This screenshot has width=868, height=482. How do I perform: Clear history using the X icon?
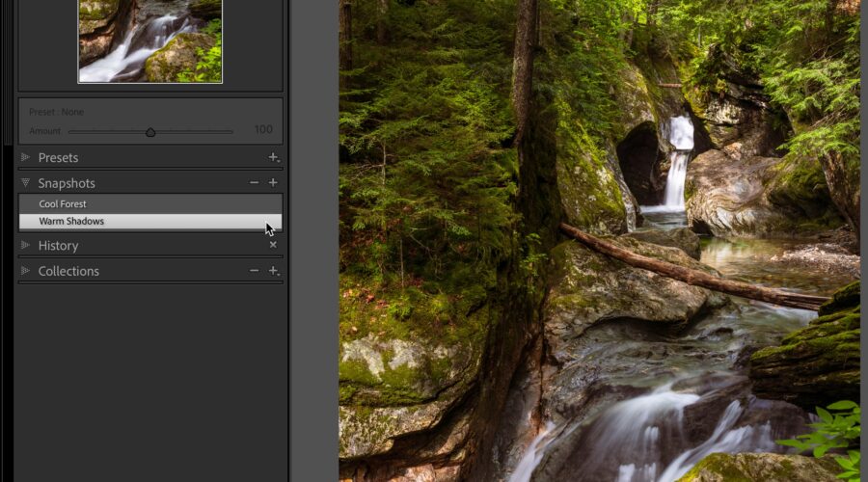click(273, 245)
